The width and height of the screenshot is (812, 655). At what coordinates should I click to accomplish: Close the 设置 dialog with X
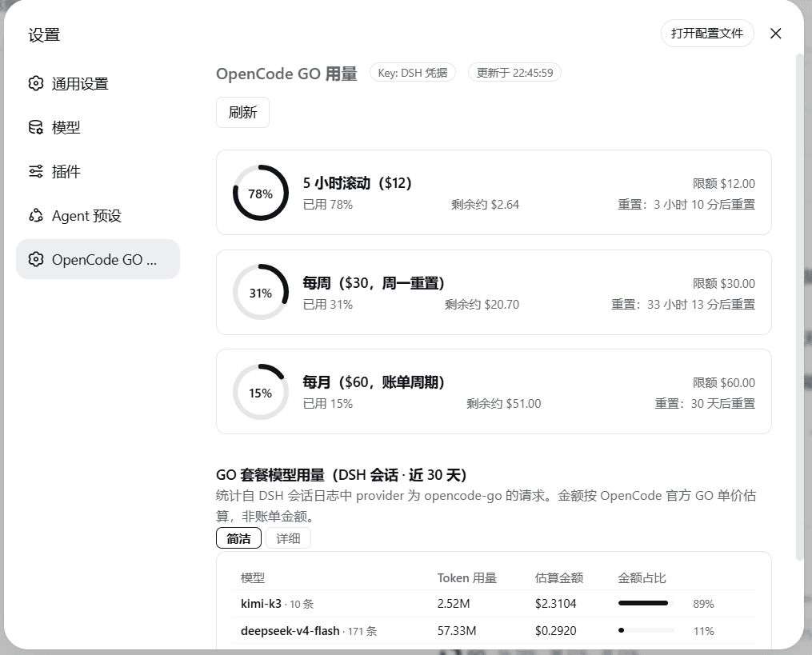776,34
